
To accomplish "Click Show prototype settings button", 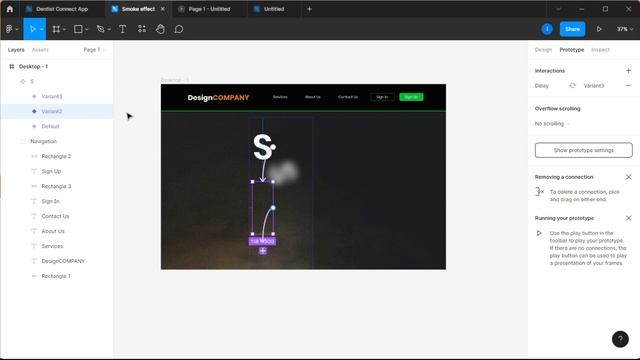I will click(584, 150).
